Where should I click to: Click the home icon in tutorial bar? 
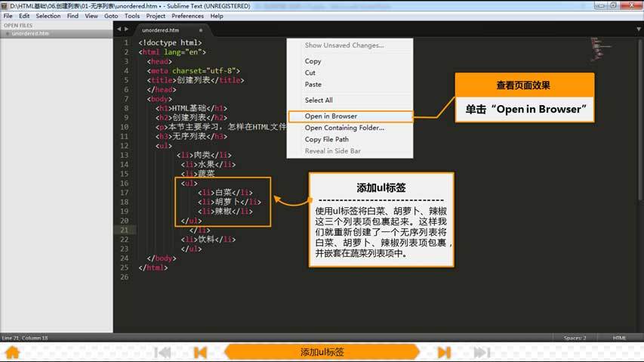pyautogui.click(x=13, y=352)
